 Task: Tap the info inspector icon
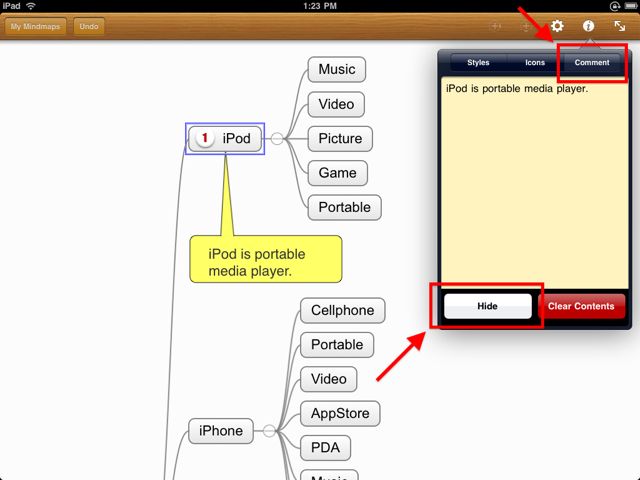[588, 26]
